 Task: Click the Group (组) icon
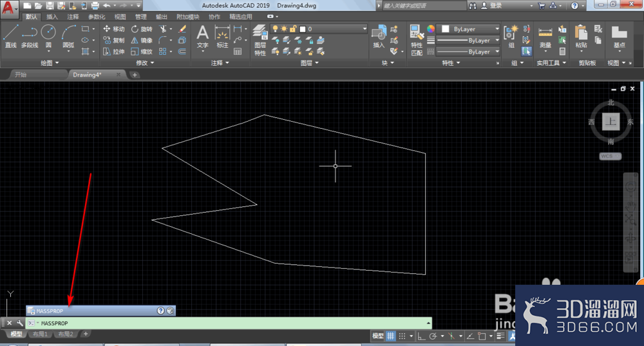(x=511, y=37)
